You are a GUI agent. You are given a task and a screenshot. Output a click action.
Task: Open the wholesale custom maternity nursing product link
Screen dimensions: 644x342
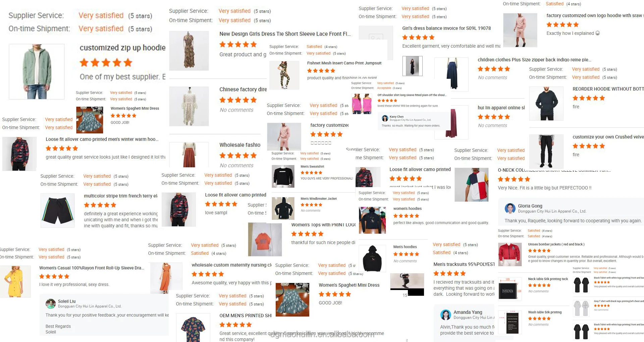click(x=231, y=265)
